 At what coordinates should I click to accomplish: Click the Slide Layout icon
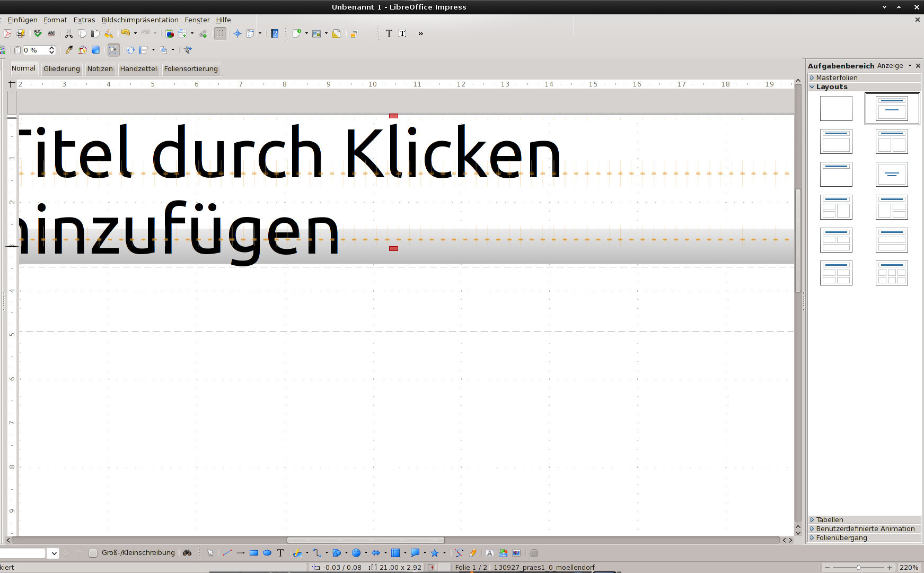pos(316,33)
